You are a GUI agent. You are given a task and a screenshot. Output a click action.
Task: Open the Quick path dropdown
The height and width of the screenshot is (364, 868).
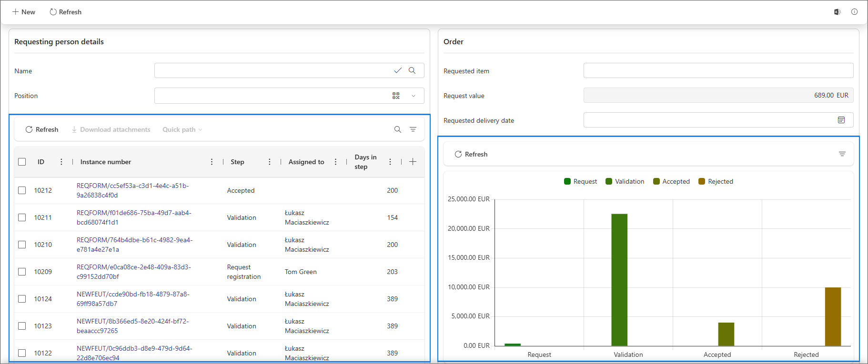[182, 129]
